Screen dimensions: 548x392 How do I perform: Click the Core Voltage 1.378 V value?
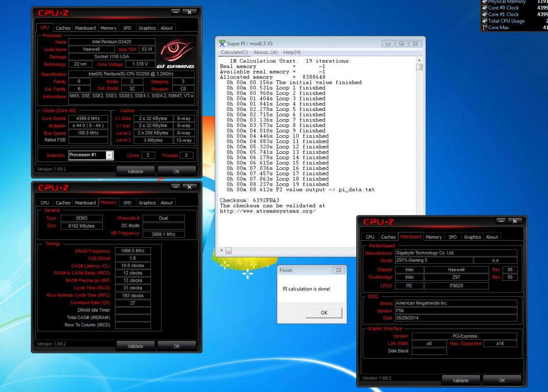click(140, 64)
